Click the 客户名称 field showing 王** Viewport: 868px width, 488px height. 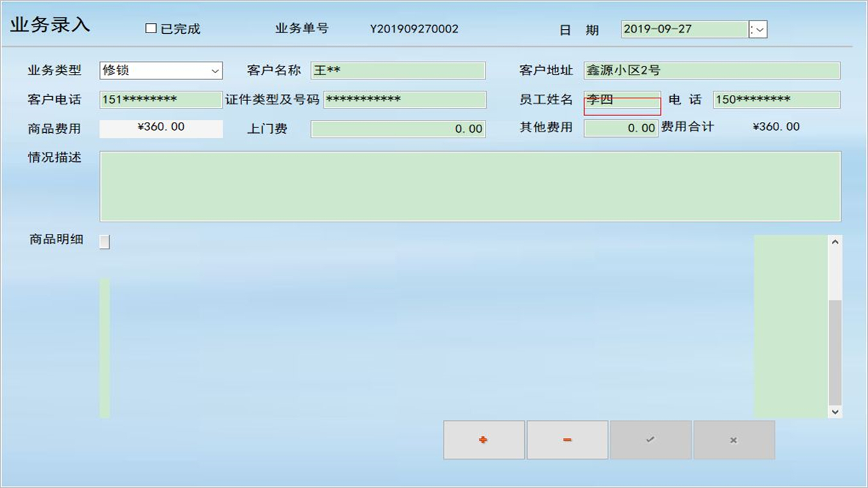[x=397, y=70]
